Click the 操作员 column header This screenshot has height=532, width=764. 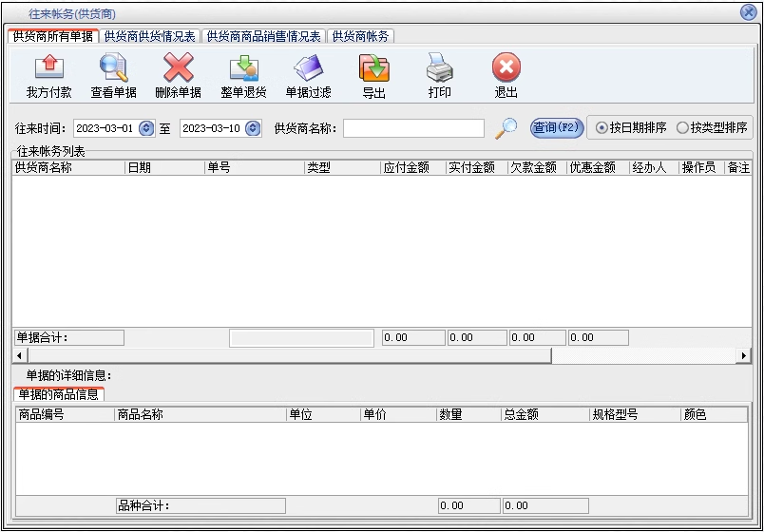[701, 168]
